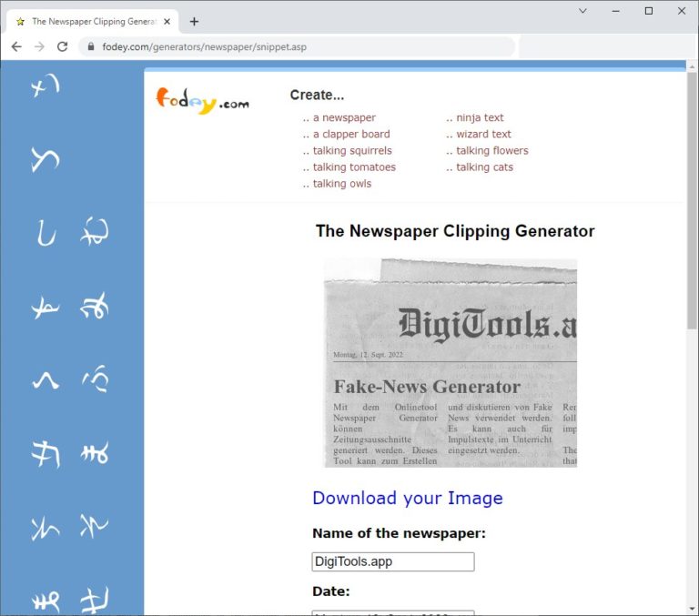Minimize the browser window
This screenshot has width=699, height=616.
coord(615,11)
